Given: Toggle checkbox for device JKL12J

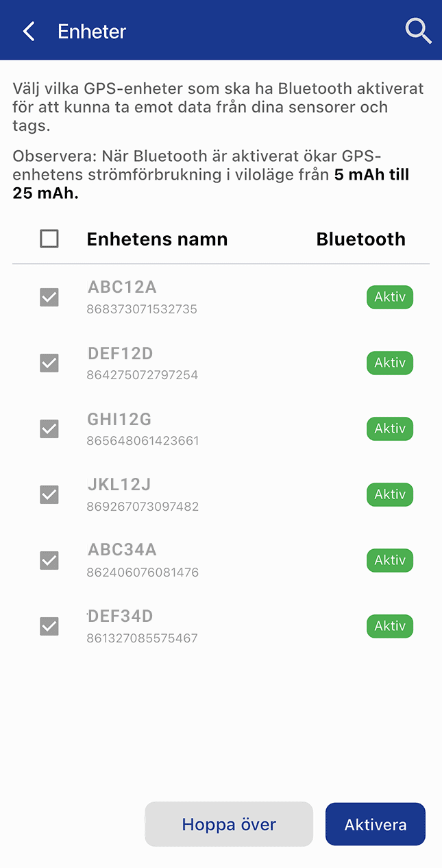Looking at the screenshot, I should (x=49, y=494).
